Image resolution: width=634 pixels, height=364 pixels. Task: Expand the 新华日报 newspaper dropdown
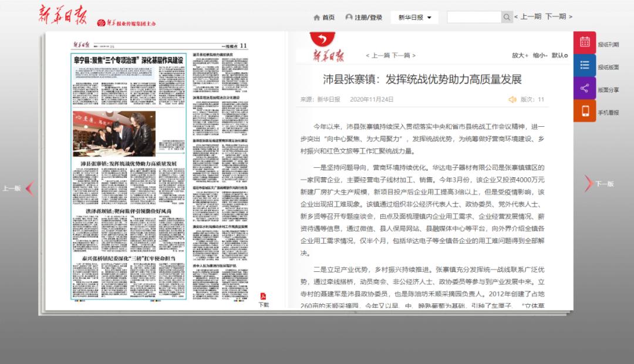pos(414,18)
